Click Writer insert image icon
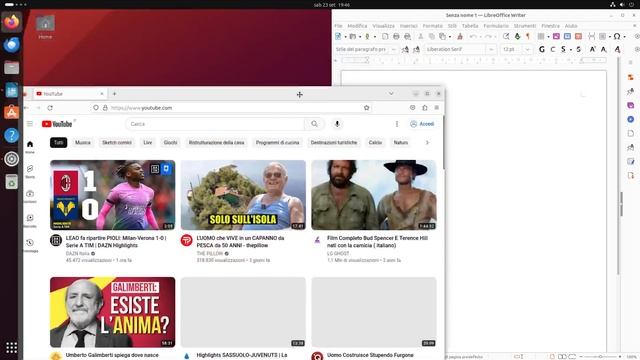 click(x=556, y=36)
